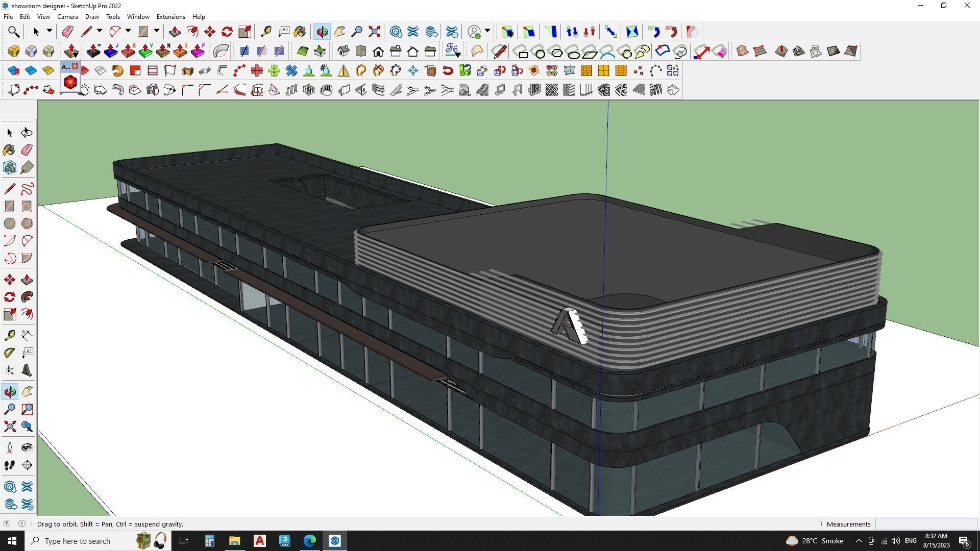Activate the Zoom Window tool in left palette
Image resolution: width=980 pixels, height=551 pixels.
point(27,409)
